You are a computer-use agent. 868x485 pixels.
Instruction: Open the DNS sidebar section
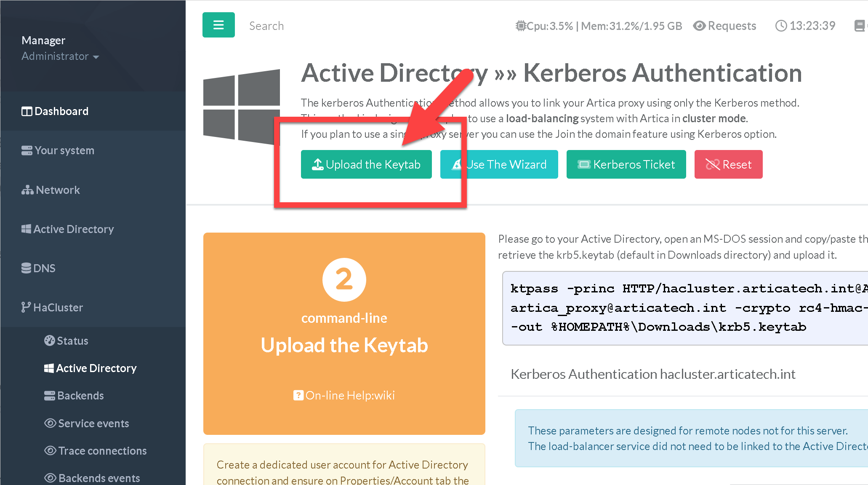coord(39,268)
